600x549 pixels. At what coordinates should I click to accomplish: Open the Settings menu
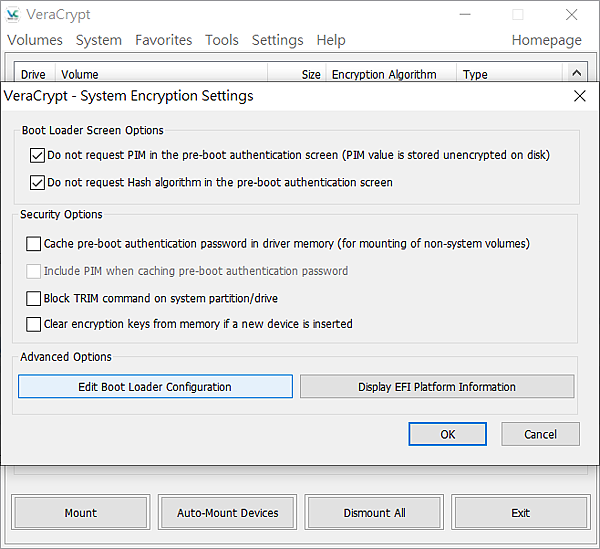pyautogui.click(x=277, y=40)
